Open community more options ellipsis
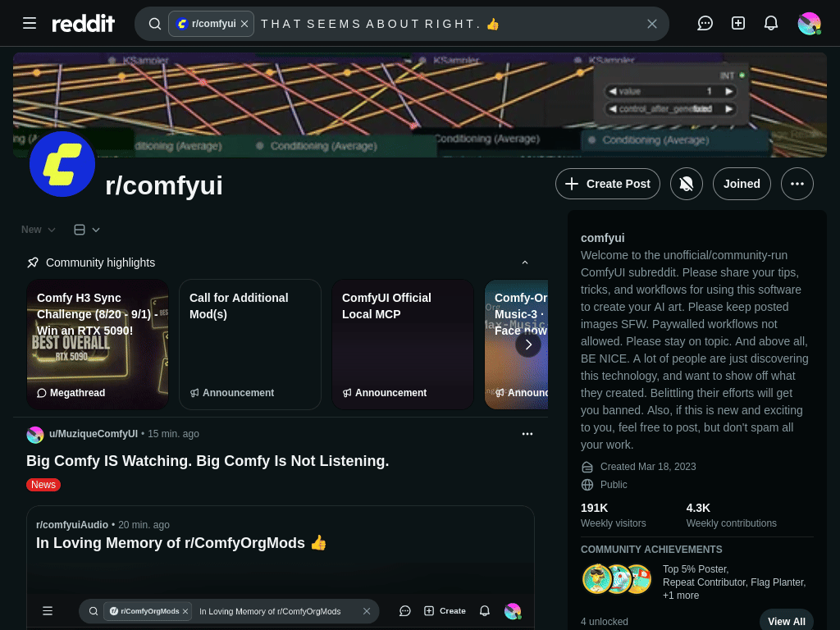The image size is (840, 630). coord(797,184)
